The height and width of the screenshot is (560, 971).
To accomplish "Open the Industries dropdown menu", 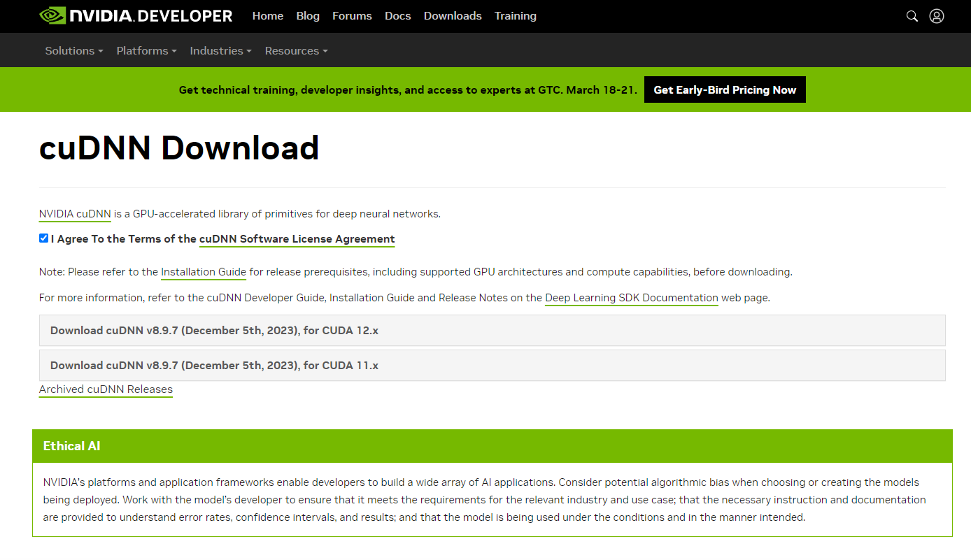I will click(220, 50).
